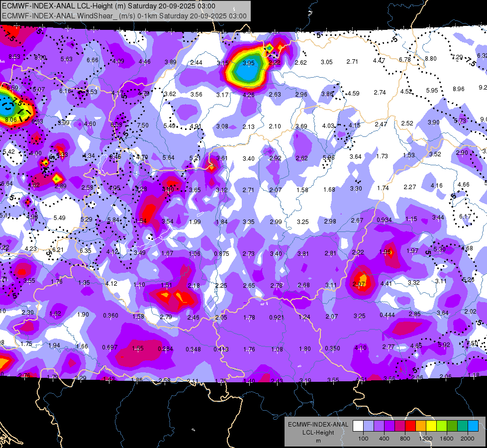487x448 pixels.
Task: Click the wind shear value 0.875
Action: point(222,254)
